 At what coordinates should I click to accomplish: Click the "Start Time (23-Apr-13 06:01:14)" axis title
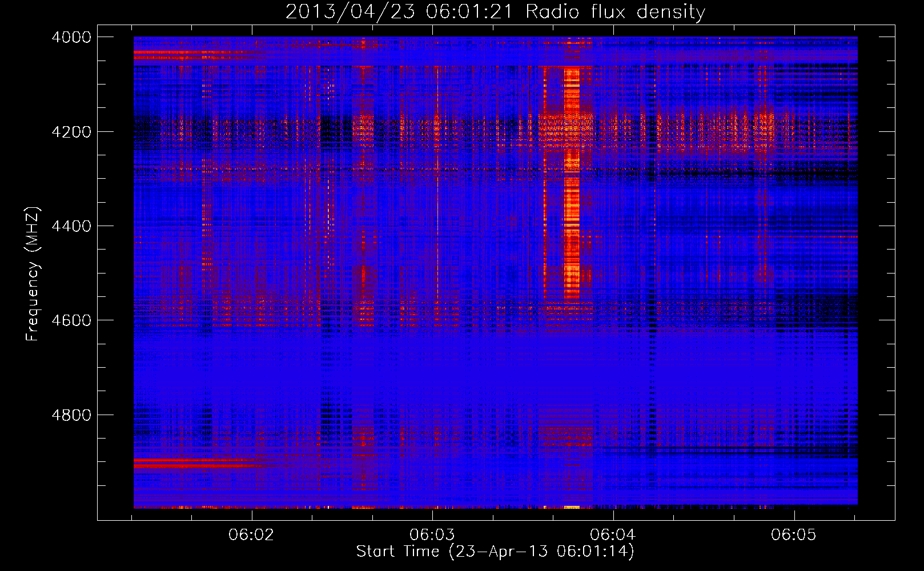(495, 552)
